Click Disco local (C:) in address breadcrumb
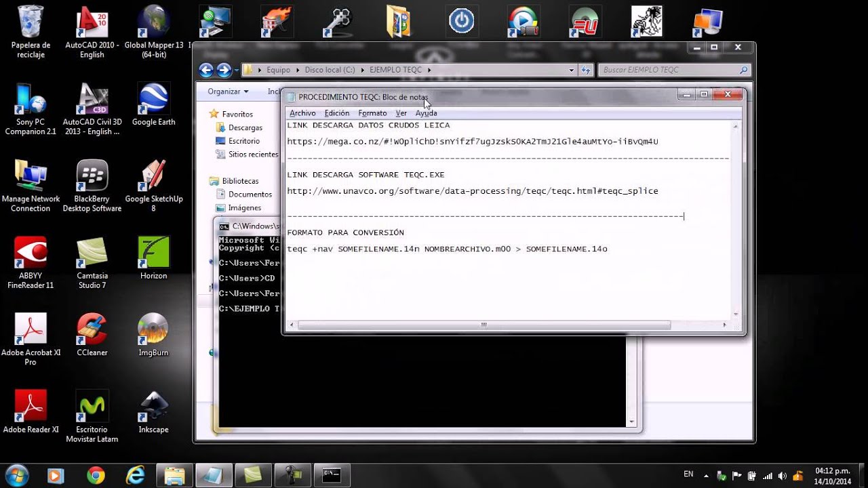 pyautogui.click(x=330, y=70)
